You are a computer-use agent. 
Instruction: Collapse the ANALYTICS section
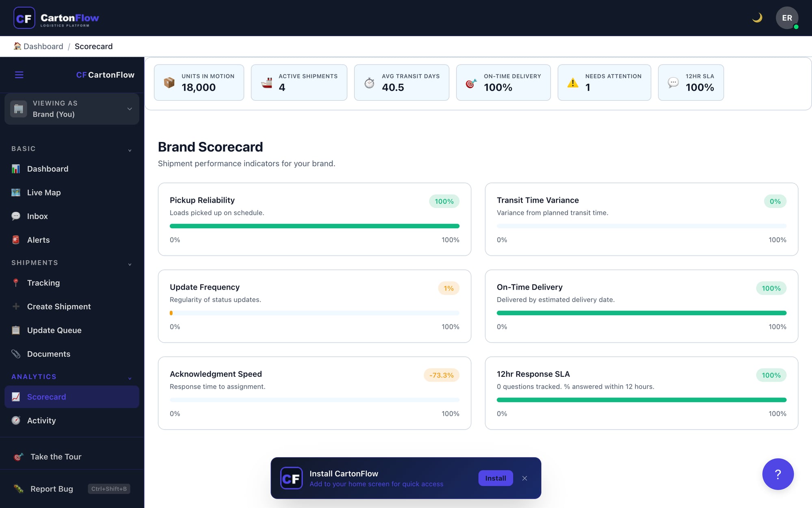click(x=129, y=378)
